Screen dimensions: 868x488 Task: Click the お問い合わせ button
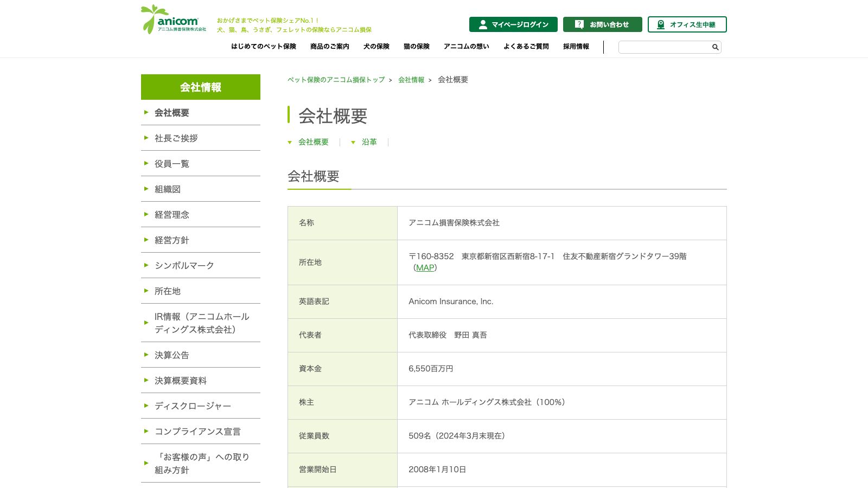603,24
